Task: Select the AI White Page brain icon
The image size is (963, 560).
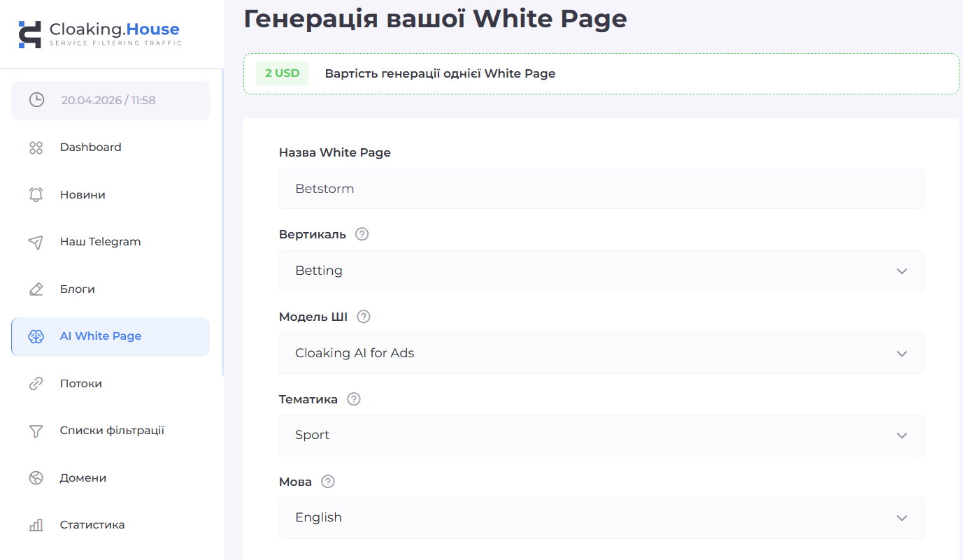Action: pos(36,336)
